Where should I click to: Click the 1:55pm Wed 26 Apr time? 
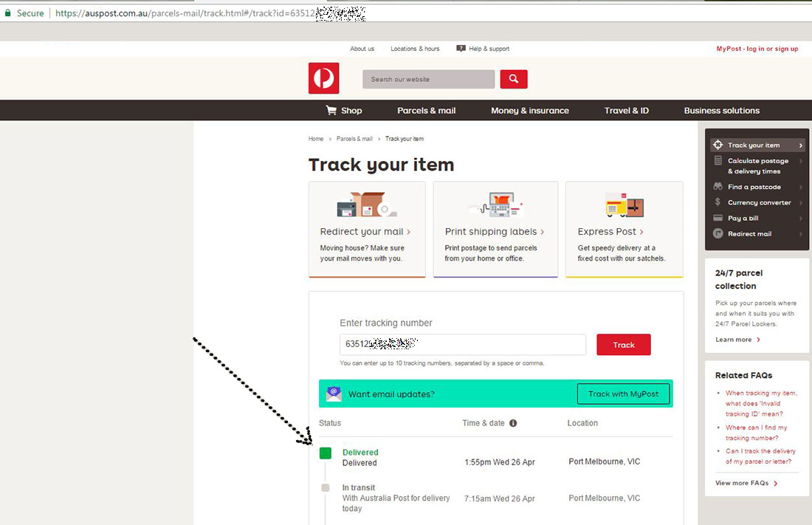(499, 461)
